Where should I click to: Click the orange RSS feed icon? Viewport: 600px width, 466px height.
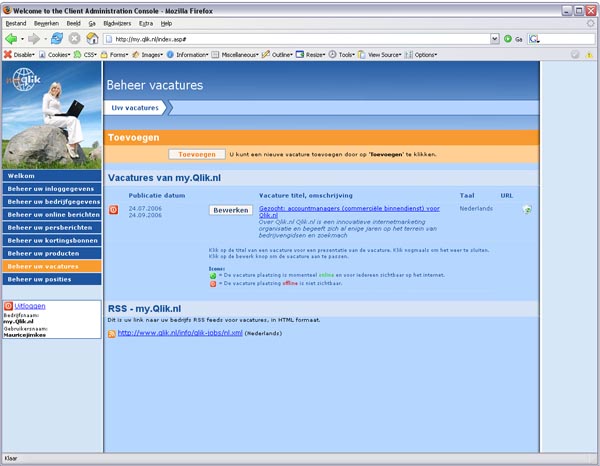coord(112,333)
